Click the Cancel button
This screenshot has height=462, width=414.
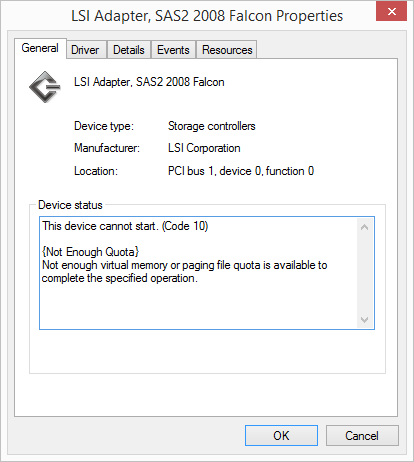362,435
